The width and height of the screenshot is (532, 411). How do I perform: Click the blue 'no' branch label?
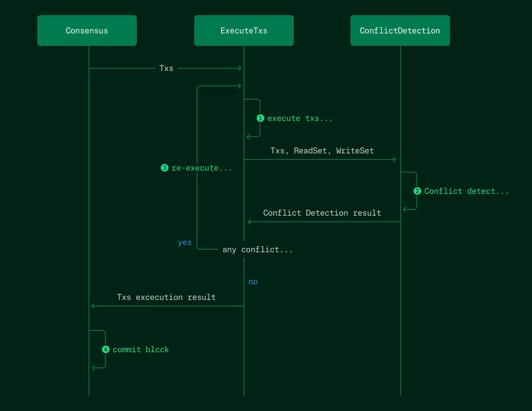point(253,282)
